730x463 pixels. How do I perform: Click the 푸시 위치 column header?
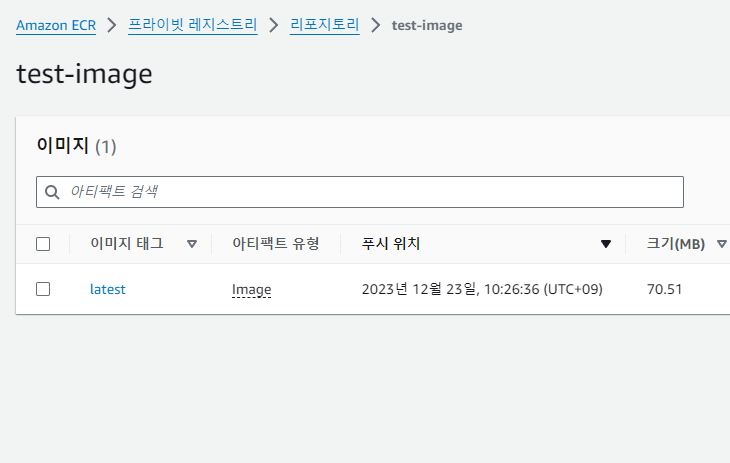point(391,244)
